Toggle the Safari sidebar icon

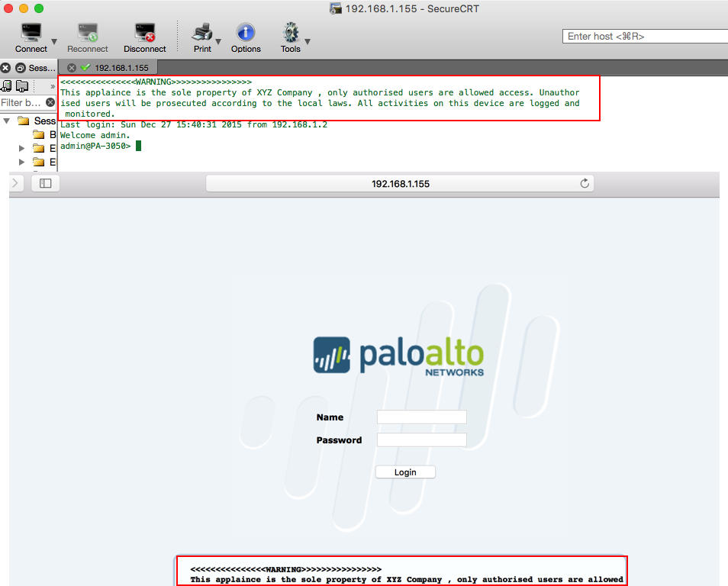44,182
